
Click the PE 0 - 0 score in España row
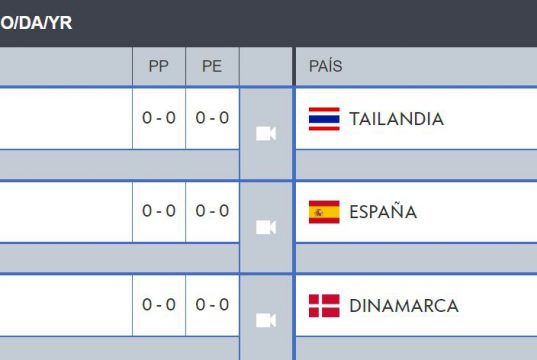click(212, 211)
